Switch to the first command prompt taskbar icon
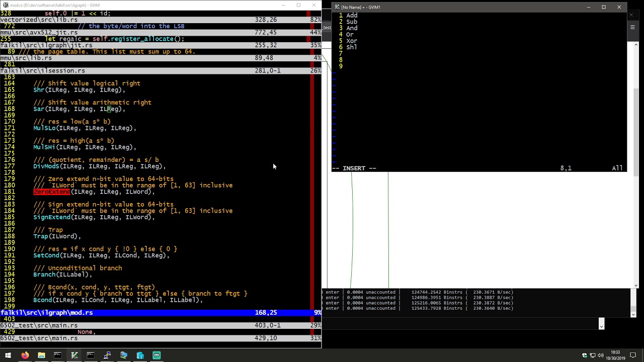Image resolution: width=644 pixels, height=362 pixels. [x=58, y=355]
